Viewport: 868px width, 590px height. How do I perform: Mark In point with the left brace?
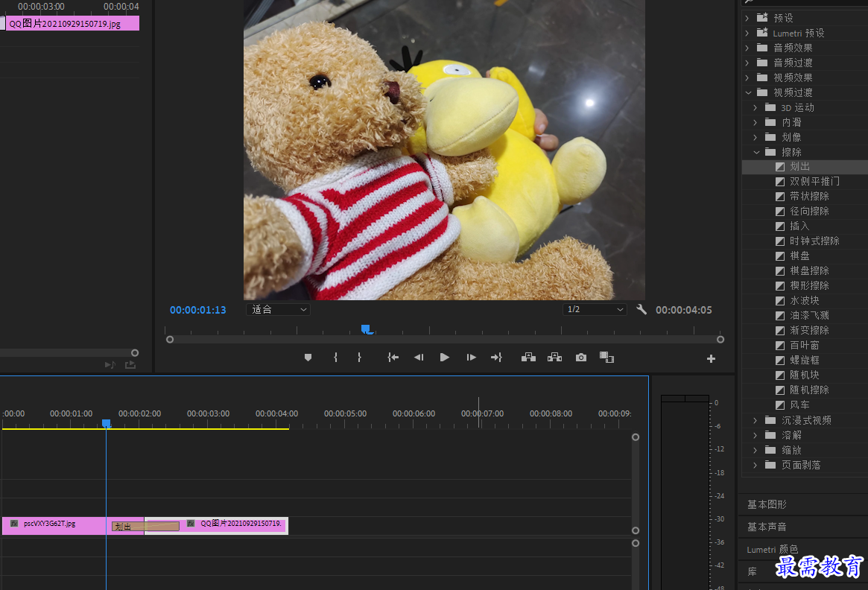335,358
